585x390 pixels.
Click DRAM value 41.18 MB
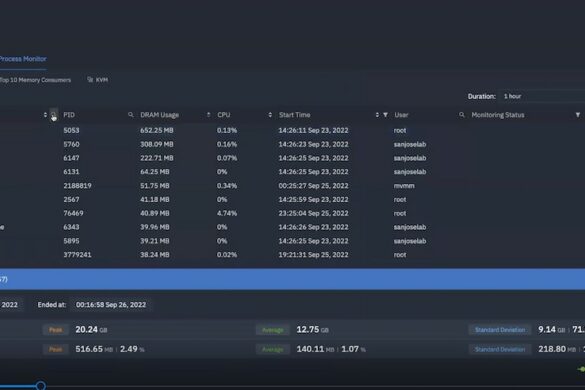tap(155, 199)
